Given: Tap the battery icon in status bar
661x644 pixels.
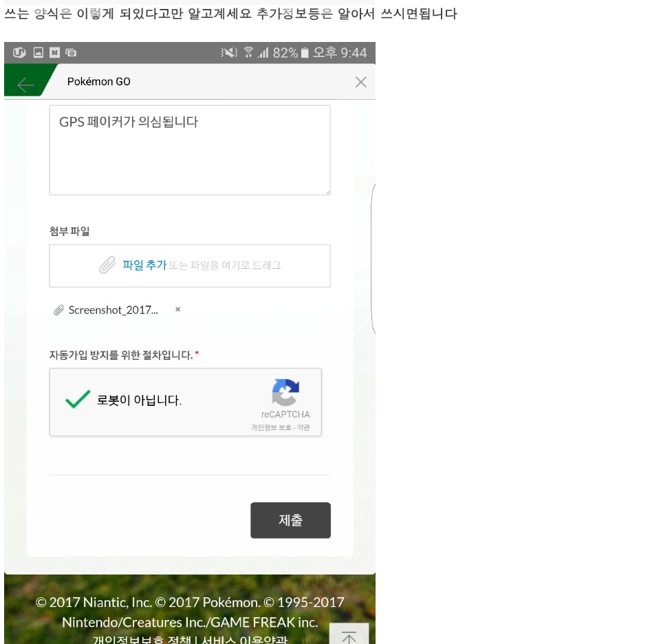Looking at the screenshot, I should point(305,53).
